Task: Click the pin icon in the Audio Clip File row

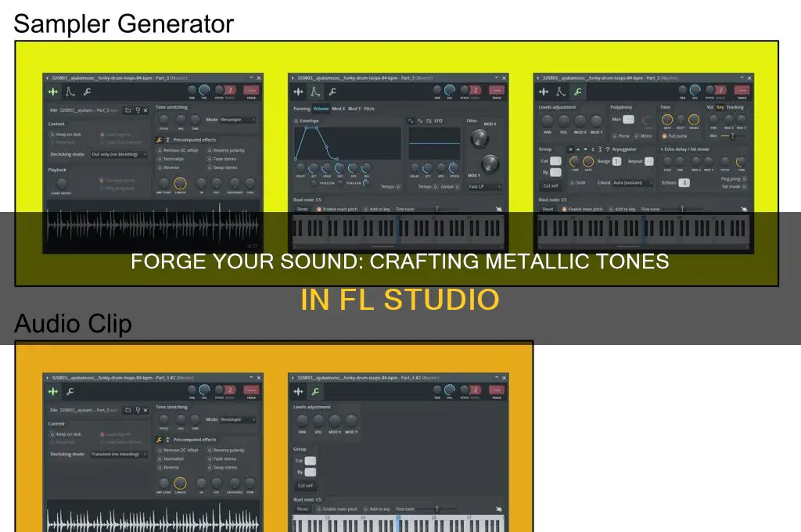Action: 138,410
